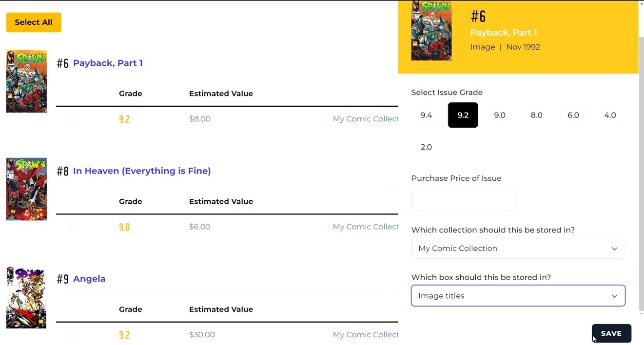This screenshot has width=644, height=345.
Task: Choose issue grade 2.0
Action: pyautogui.click(x=426, y=147)
